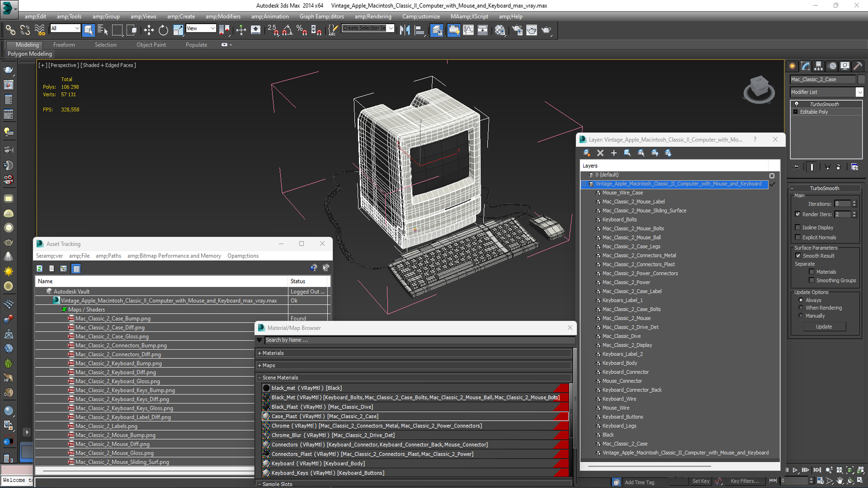
Task: Click the Polygon Modeling panel button
Action: click(30, 54)
